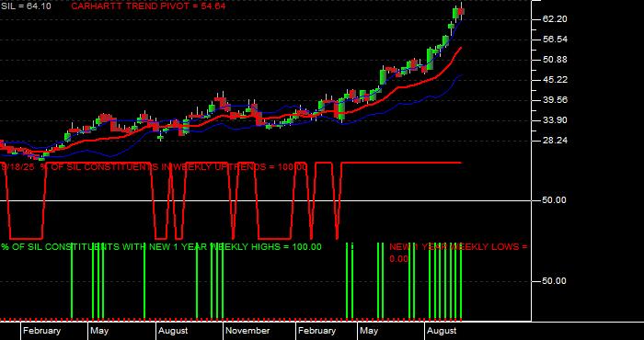Click the latest candlestick at chart top
This screenshot has width=644, height=340.
[x=461, y=11]
